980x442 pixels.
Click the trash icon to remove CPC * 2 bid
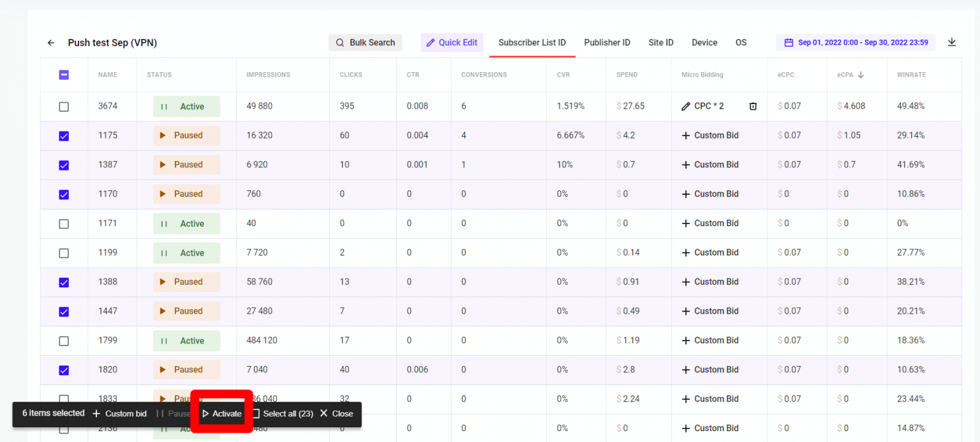click(x=753, y=106)
